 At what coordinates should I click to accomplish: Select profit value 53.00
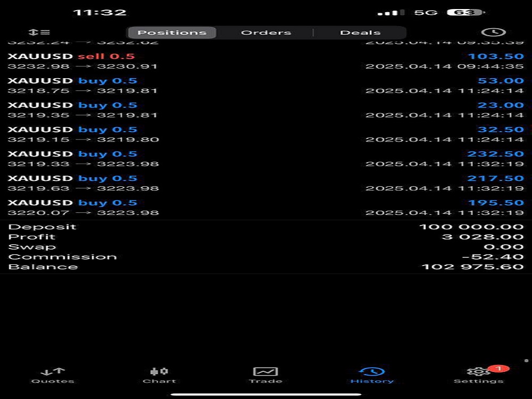coord(501,81)
